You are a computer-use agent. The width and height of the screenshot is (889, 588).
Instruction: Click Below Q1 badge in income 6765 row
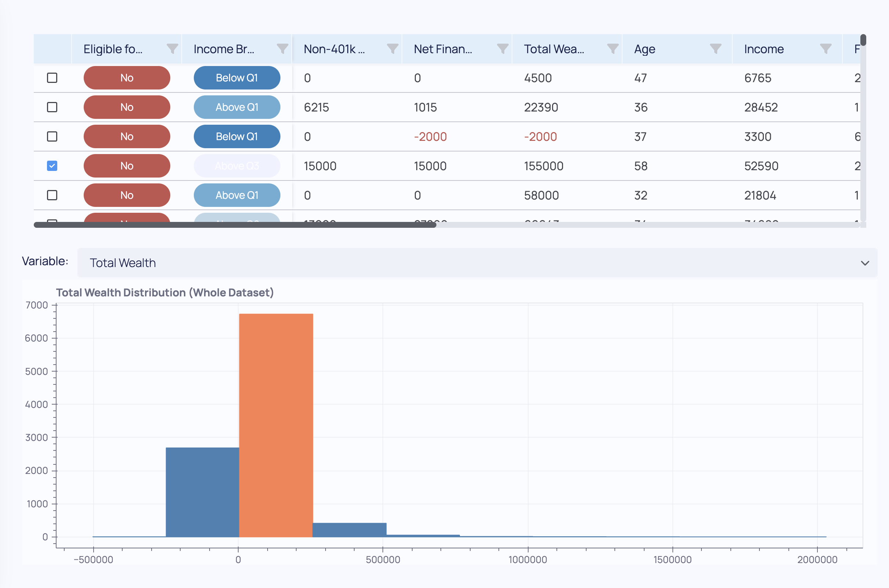(237, 78)
